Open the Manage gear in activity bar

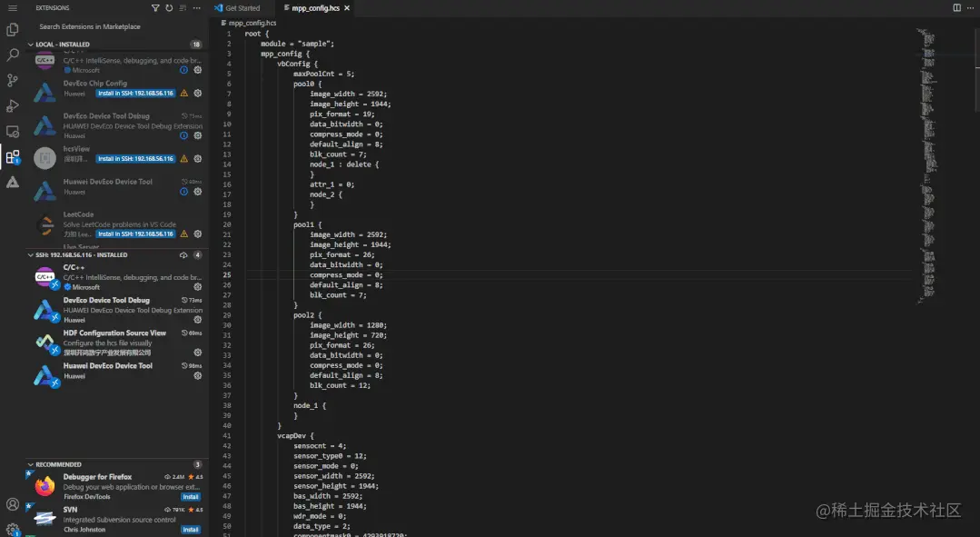point(13,530)
